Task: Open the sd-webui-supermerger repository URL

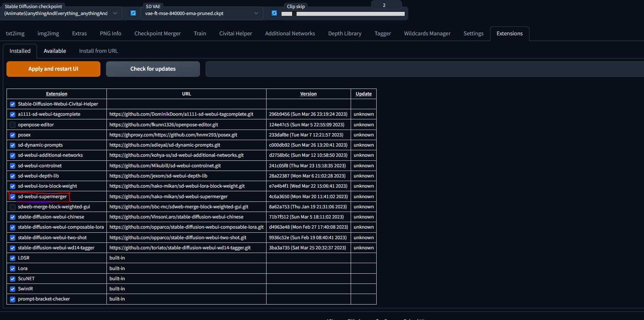Action: coord(169,197)
